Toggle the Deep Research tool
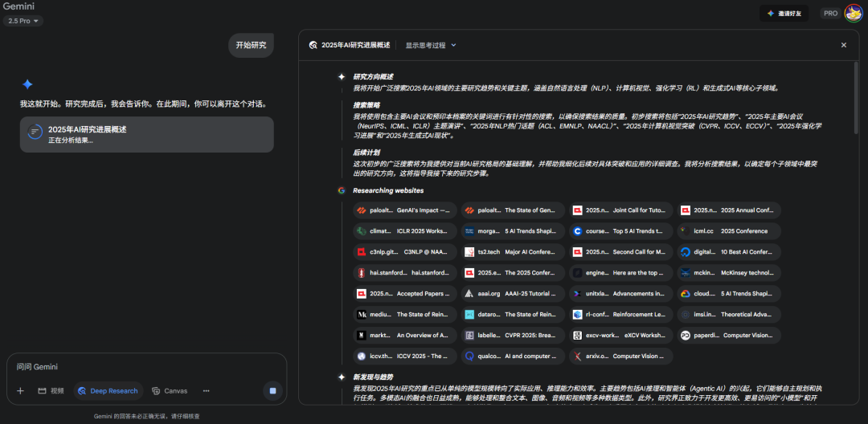This screenshot has height=424, width=868. 108,391
